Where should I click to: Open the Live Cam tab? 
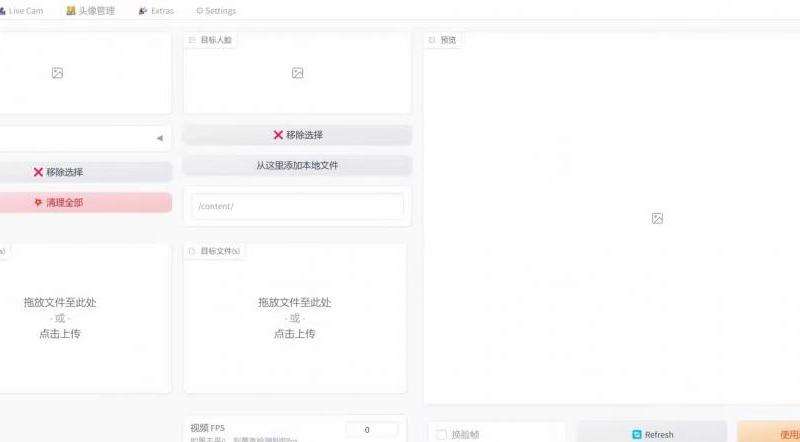point(21,11)
